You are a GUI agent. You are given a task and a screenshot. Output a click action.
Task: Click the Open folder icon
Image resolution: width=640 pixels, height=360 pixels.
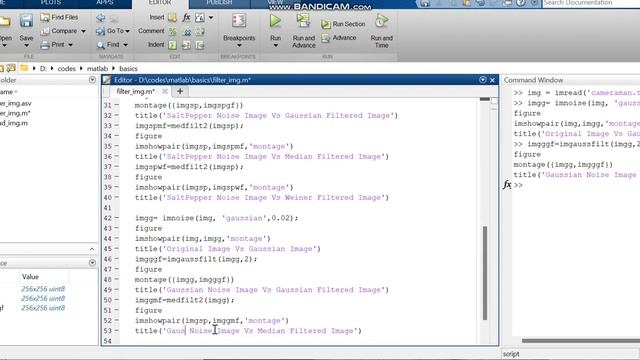5,21
